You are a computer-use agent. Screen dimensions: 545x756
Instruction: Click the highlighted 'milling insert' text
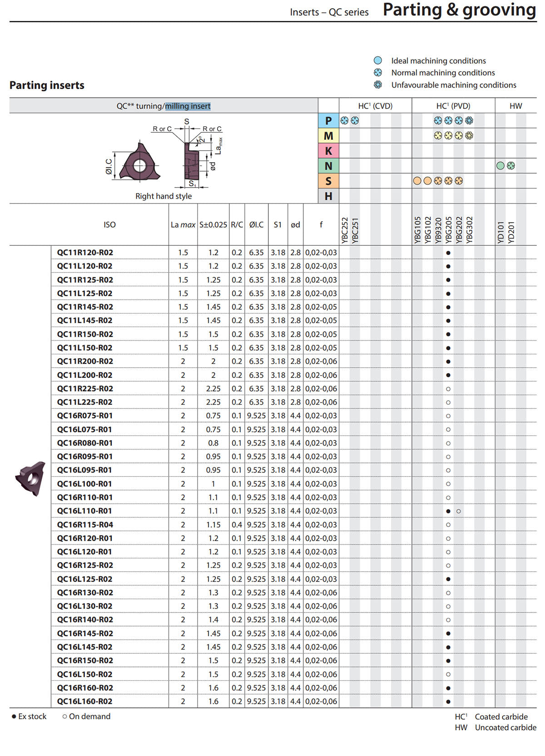[x=188, y=106]
